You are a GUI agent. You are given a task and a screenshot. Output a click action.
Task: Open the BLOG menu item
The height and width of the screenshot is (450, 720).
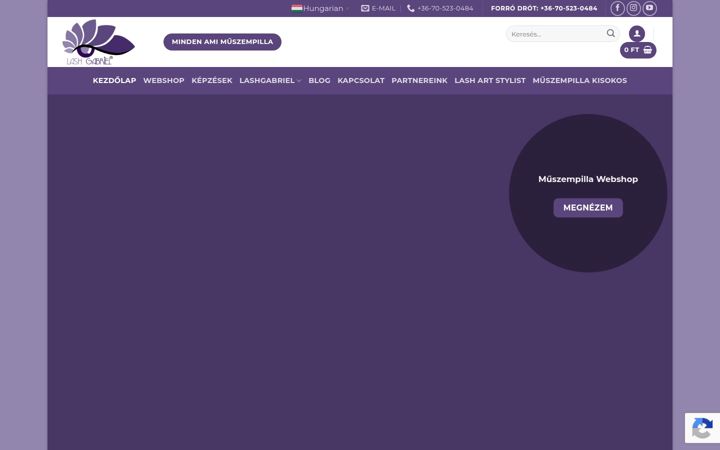319,80
